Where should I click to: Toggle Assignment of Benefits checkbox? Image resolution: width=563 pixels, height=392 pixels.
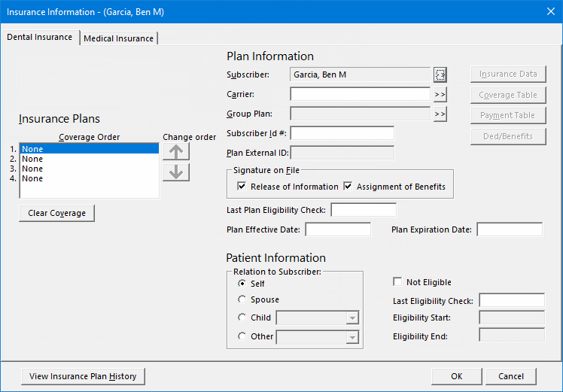[348, 187]
